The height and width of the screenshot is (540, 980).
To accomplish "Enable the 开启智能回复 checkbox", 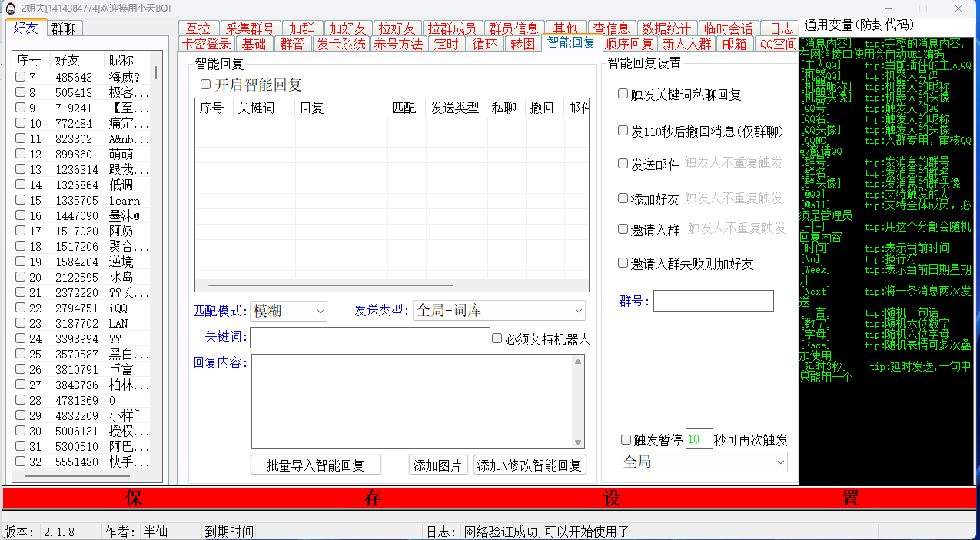I will [x=205, y=85].
